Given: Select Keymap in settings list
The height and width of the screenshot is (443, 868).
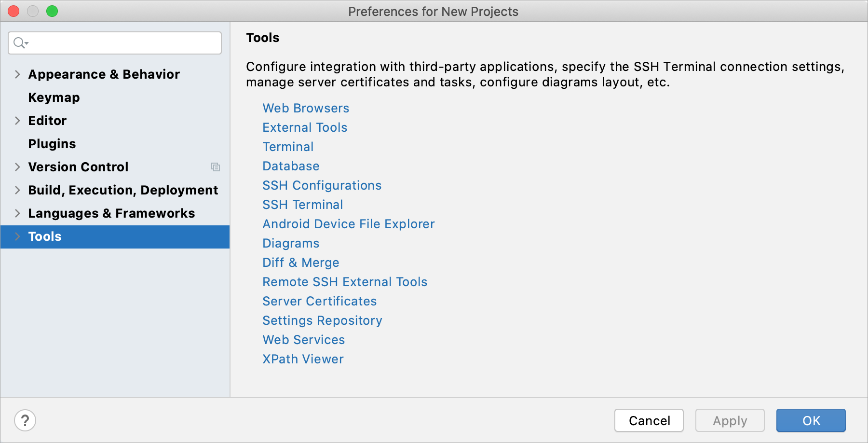Looking at the screenshot, I should point(54,97).
